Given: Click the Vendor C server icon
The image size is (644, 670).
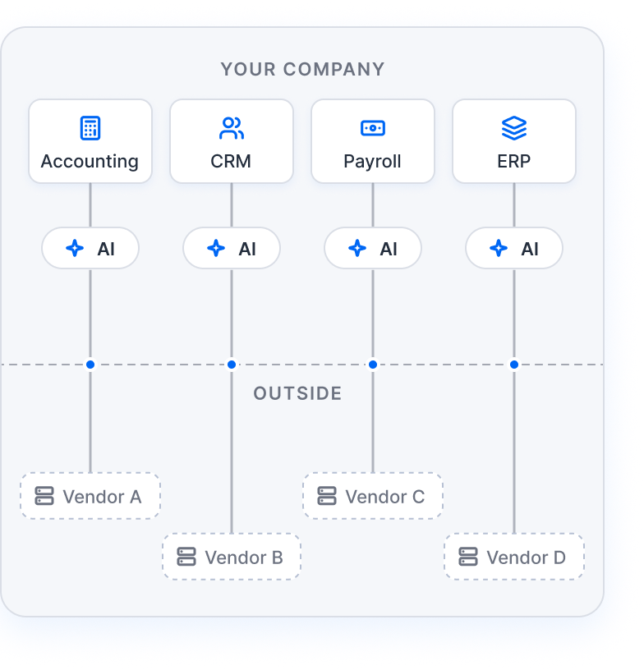Looking at the screenshot, I should (x=327, y=496).
